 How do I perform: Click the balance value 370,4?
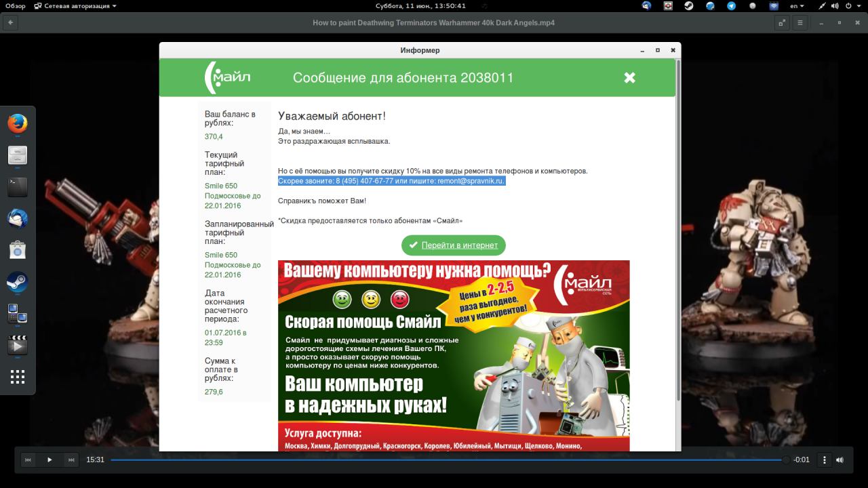pyautogui.click(x=214, y=137)
